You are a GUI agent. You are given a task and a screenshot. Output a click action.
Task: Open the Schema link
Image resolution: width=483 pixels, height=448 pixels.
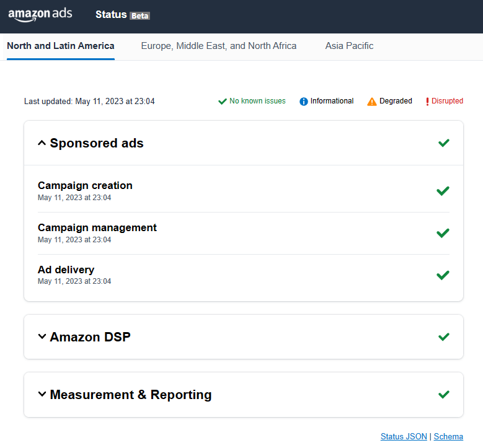[x=448, y=436]
